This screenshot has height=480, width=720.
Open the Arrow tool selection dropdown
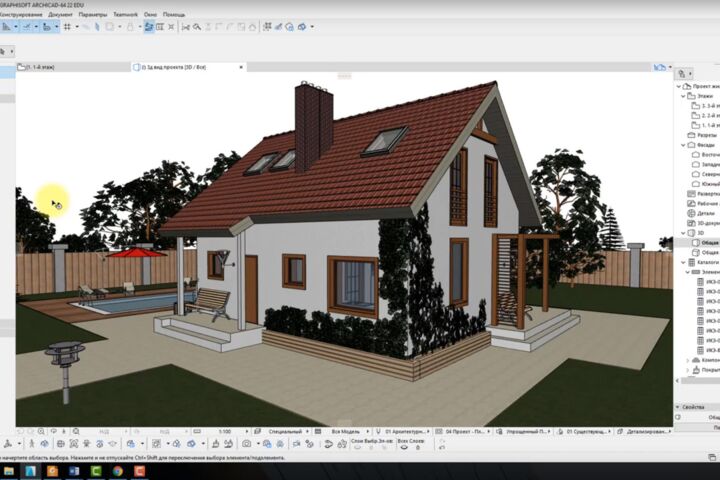click(x=11, y=51)
